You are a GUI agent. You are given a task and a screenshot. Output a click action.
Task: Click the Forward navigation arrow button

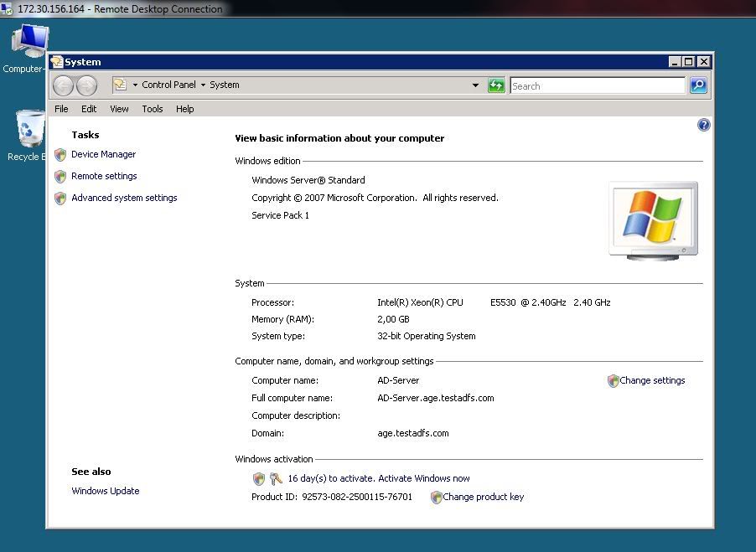(x=87, y=85)
